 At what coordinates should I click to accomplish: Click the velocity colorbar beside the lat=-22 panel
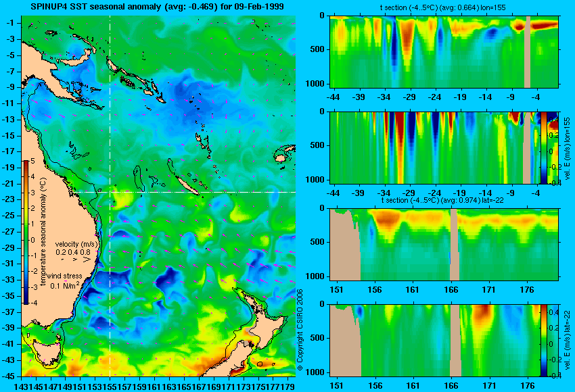(544, 341)
